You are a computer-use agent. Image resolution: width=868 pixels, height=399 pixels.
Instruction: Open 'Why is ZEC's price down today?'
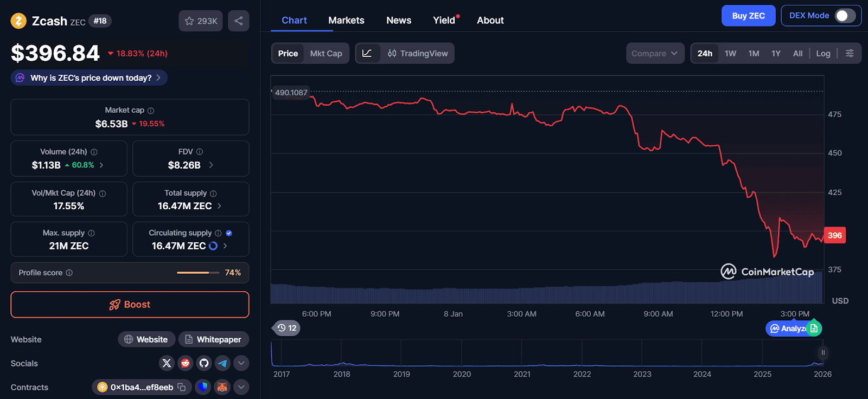pos(90,78)
